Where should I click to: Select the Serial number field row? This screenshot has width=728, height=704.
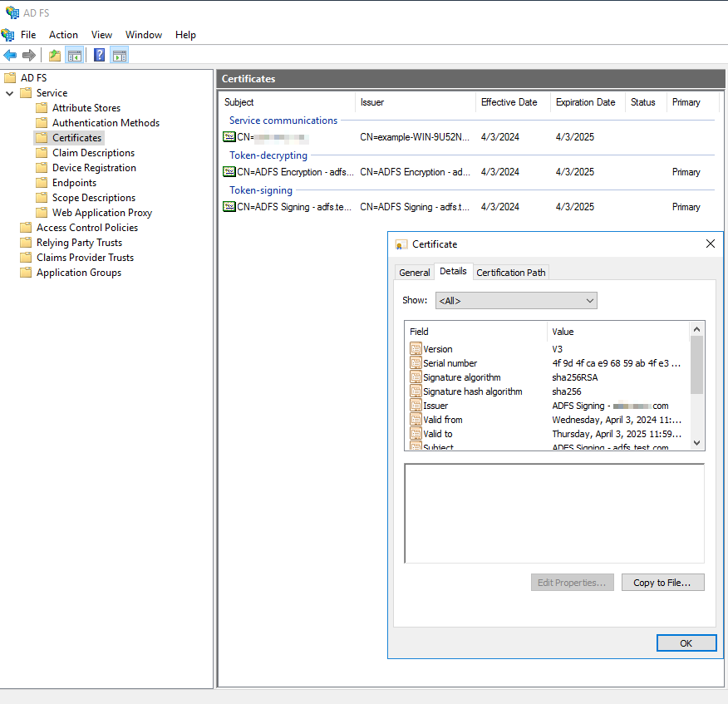coord(452,363)
